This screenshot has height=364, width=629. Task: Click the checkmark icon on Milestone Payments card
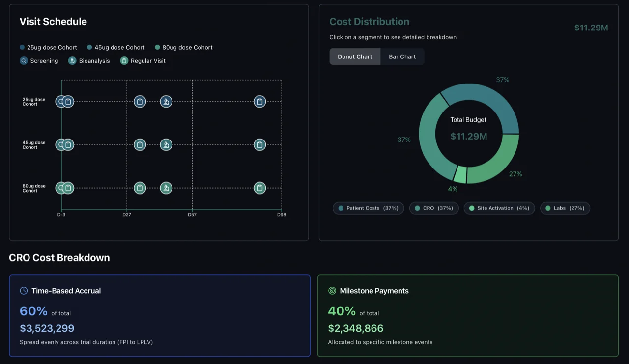332,290
